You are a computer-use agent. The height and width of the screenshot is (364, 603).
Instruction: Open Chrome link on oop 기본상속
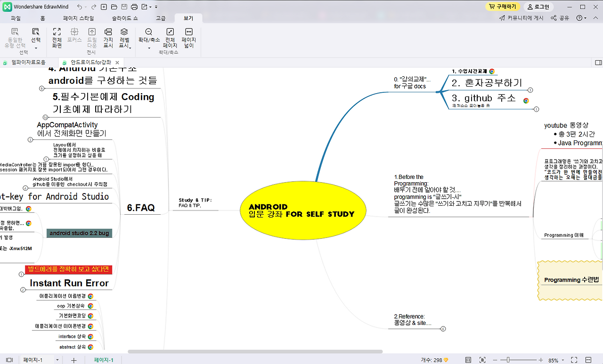click(90, 306)
